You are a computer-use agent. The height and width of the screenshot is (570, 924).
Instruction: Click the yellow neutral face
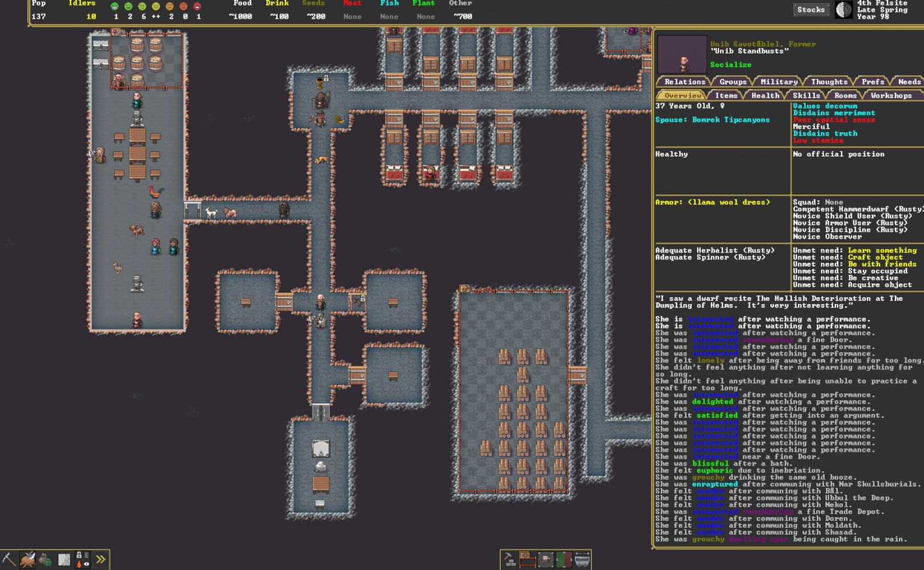(156, 6)
